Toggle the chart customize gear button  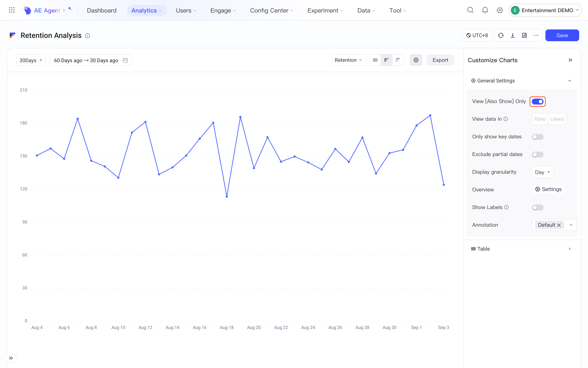pyautogui.click(x=416, y=60)
